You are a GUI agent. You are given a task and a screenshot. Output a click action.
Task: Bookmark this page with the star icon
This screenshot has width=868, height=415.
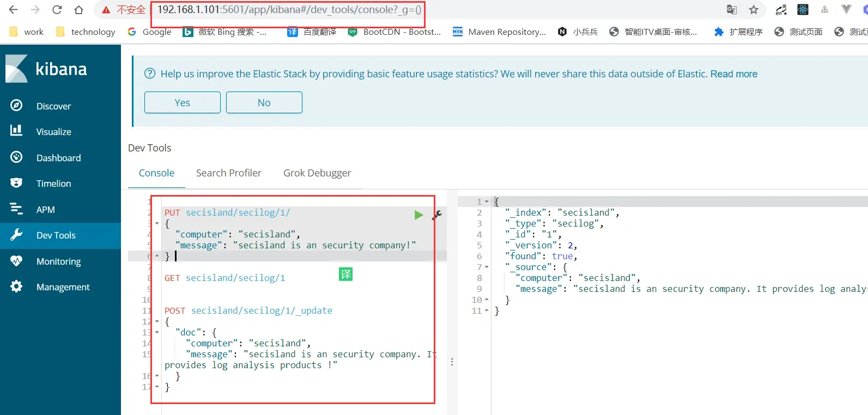pyautogui.click(x=754, y=10)
